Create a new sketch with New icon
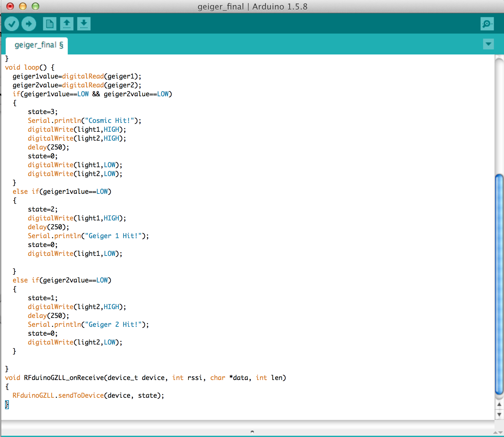The image size is (504, 437). click(x=50, y=24)
